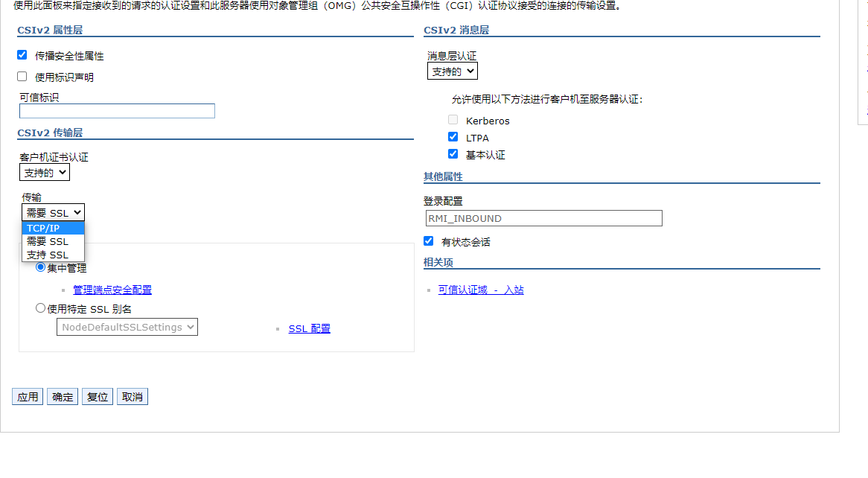868x478 pixels.
Task: 选择"使用特定 SSL 别名"单选按钮
Action: tap(40, 307)
